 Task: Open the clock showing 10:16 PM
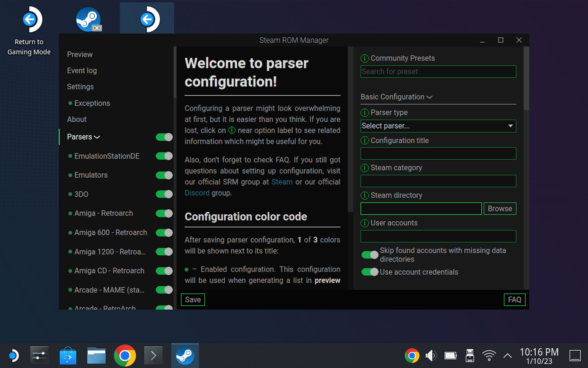tap(539, 356)
